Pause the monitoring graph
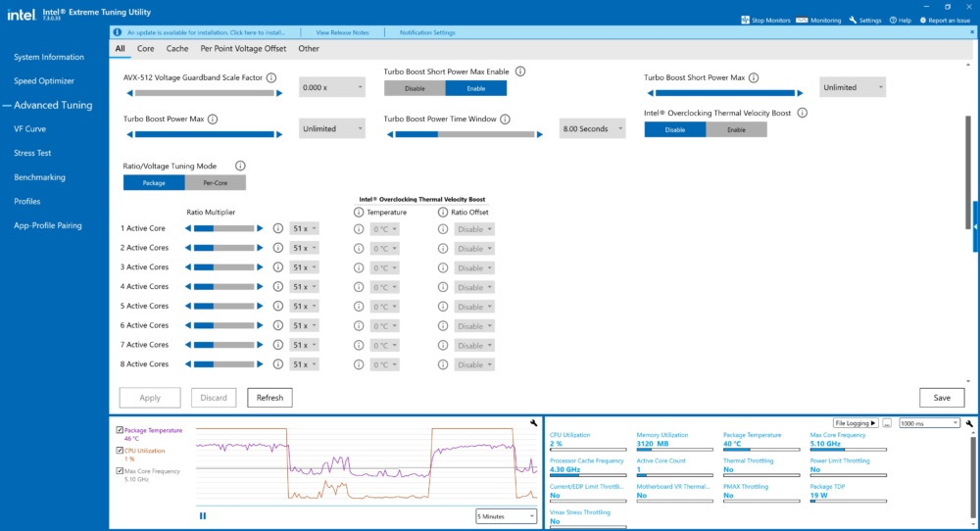The width and height of the screenshot is (980, 531). pos(203,516)
